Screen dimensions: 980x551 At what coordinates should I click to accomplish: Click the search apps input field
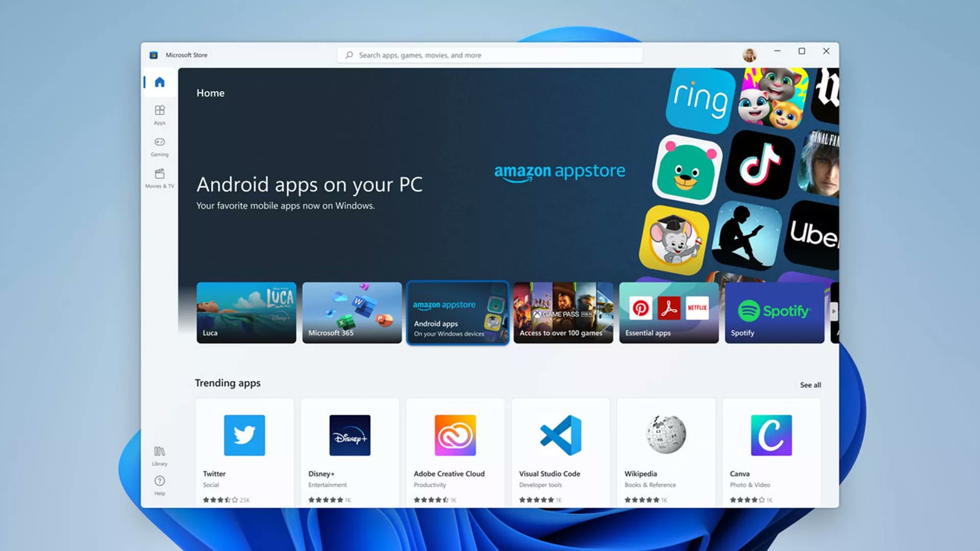click(x=490, y=55)
